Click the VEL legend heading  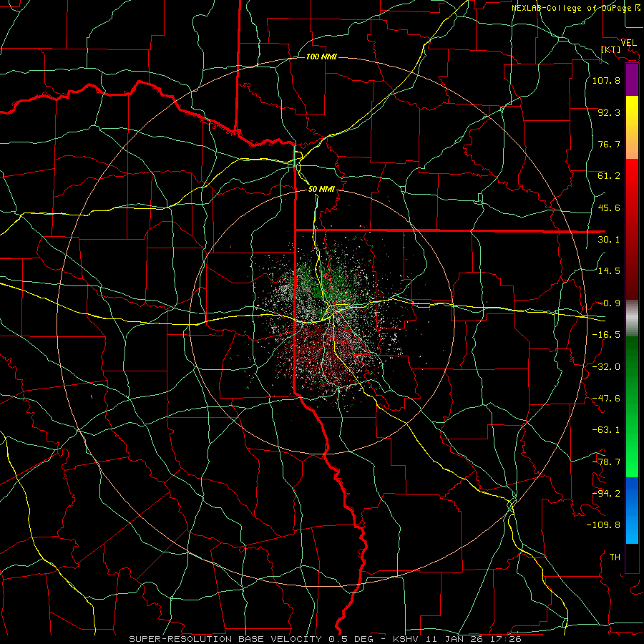pos(628,43)
